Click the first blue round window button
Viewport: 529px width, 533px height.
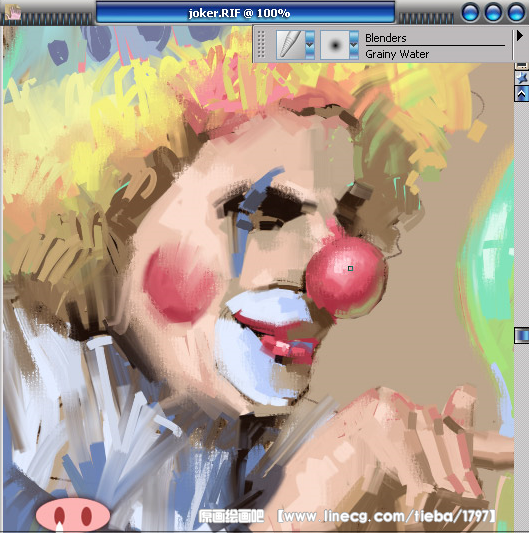[x=471, y=13]
